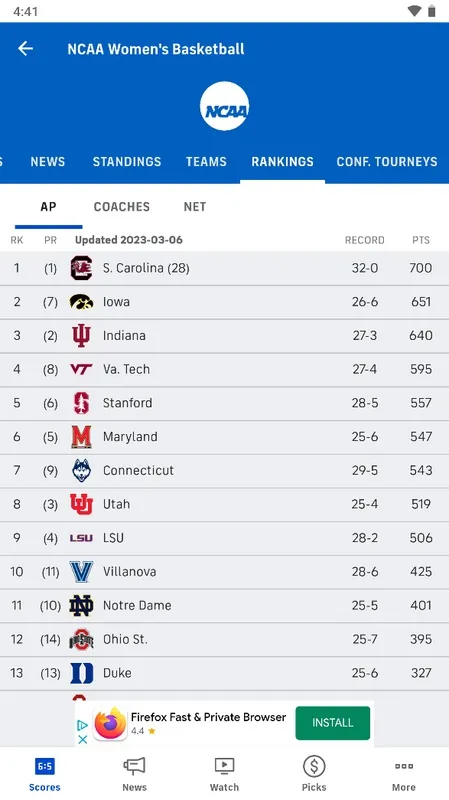Image resolution: width=449 pixels, height=800 pixels.
Task: Open the Conf. Tourneys tab
Action: 387,162
